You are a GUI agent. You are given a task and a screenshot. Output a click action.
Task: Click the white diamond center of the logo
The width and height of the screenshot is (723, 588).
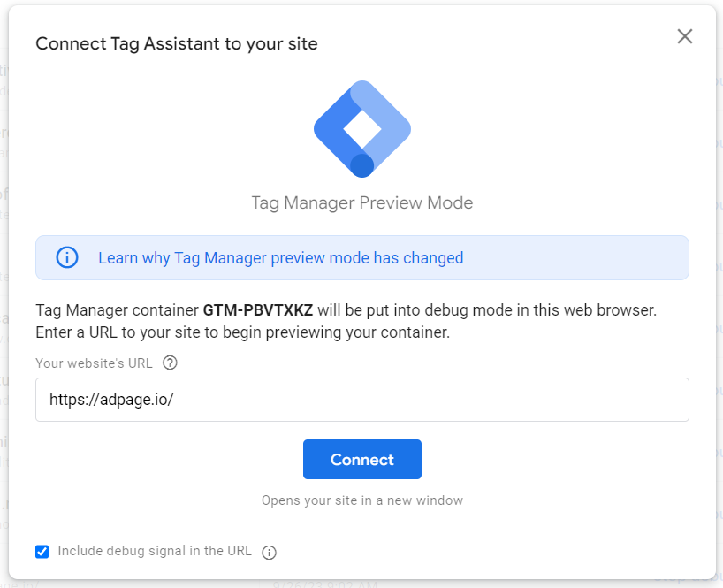[361, 129]
